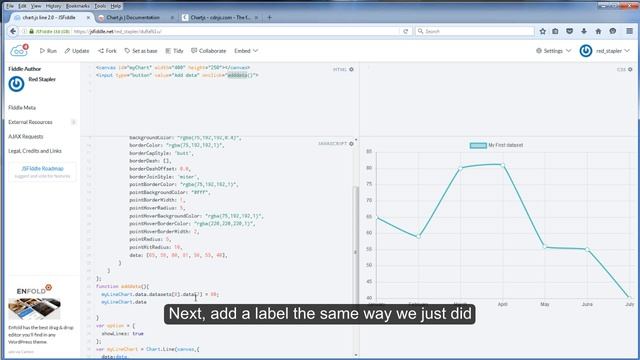Close the Chart.js line 2.0 JSFiddle tab
This screenshot has height=360, width=640.
click(x=88, y=18)
